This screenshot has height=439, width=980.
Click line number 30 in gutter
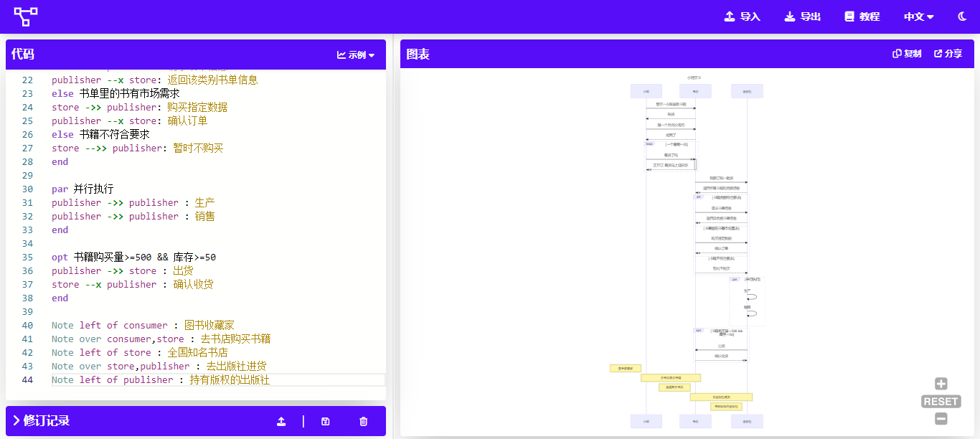(x=27, y=189)
